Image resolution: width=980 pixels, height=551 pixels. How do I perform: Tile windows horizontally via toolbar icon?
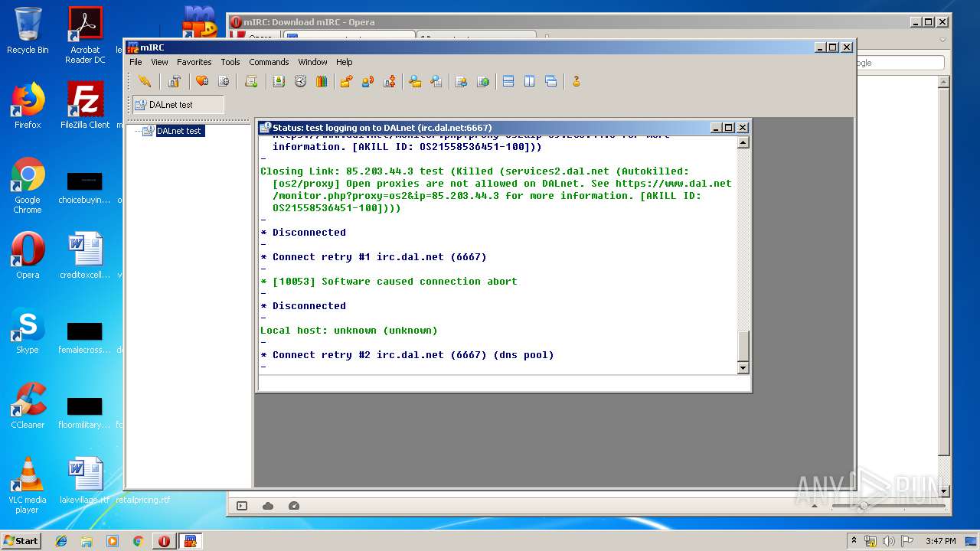click(x=508, y=81)
